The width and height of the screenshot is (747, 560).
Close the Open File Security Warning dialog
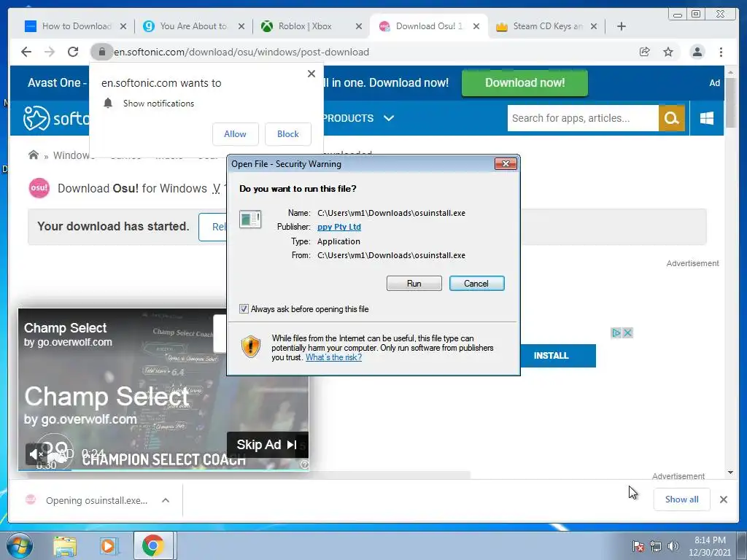[x=506, y=164]
